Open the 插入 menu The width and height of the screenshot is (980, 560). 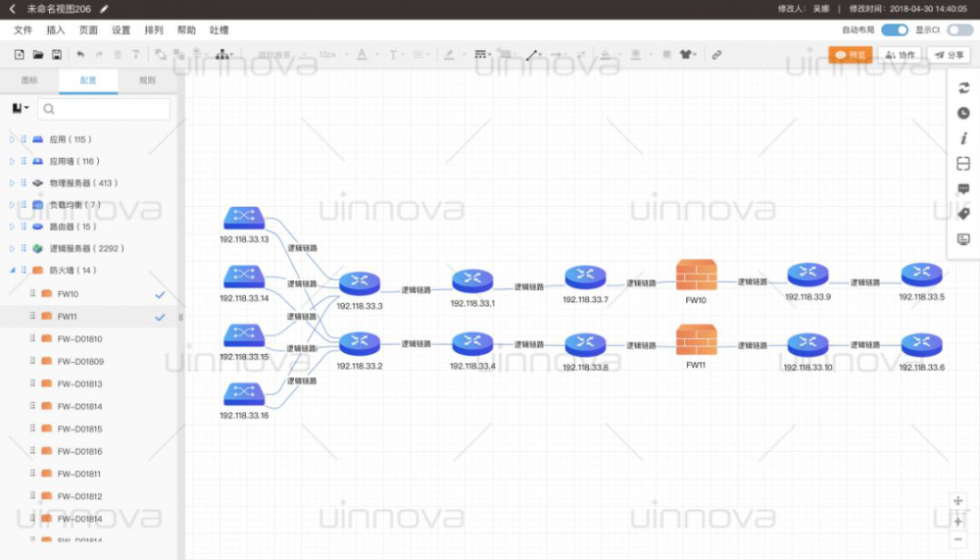point(56,30)
